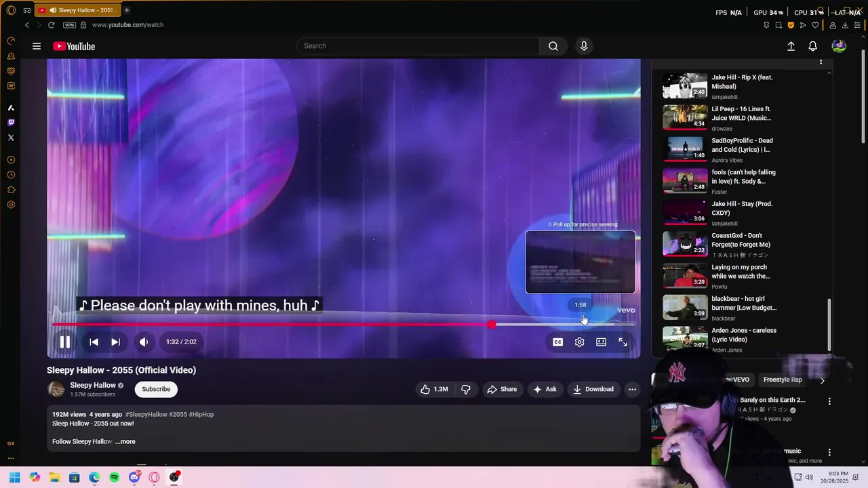Toggle the VPN badge in the address bar
Viewport: 868px width, 488px height.
(x=69, y=25)
